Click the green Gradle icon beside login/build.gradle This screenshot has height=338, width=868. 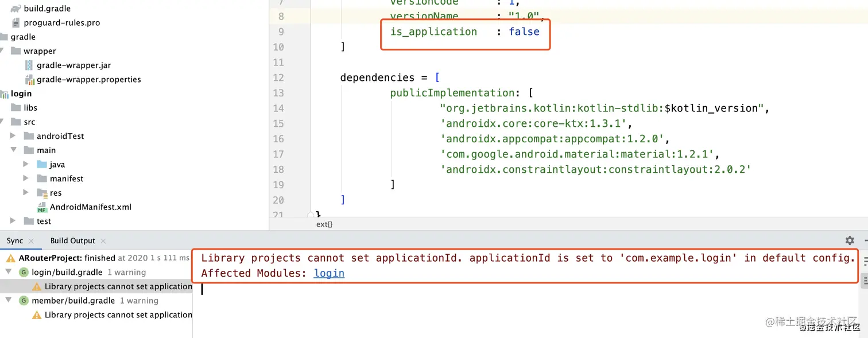(24, 272)
